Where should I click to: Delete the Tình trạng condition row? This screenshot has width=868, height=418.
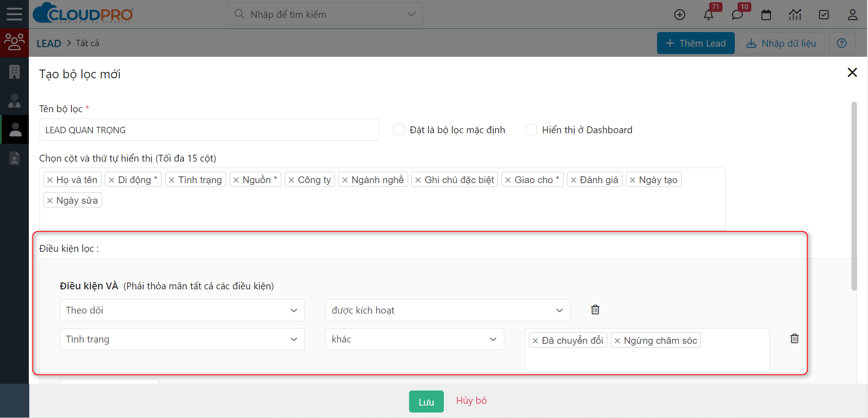[x=794, y=339]
